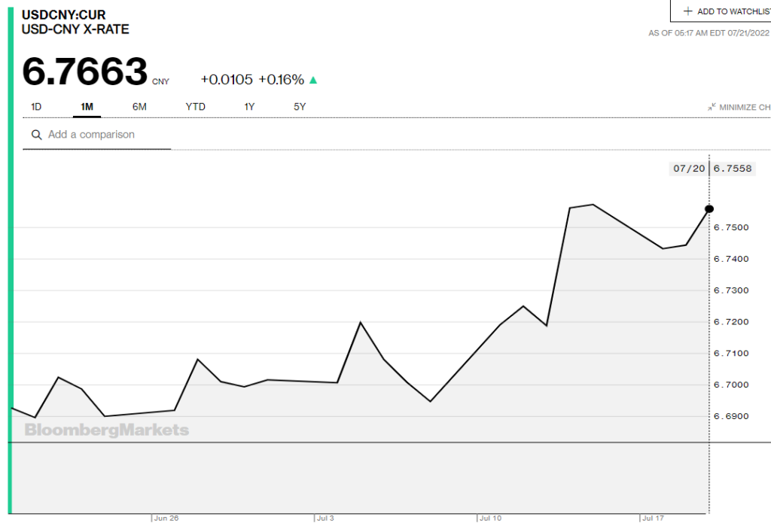This screenshot has width=771, height=532.
Task: Click the Jul 10 x-axis label
Action: (x=490, y=518)
